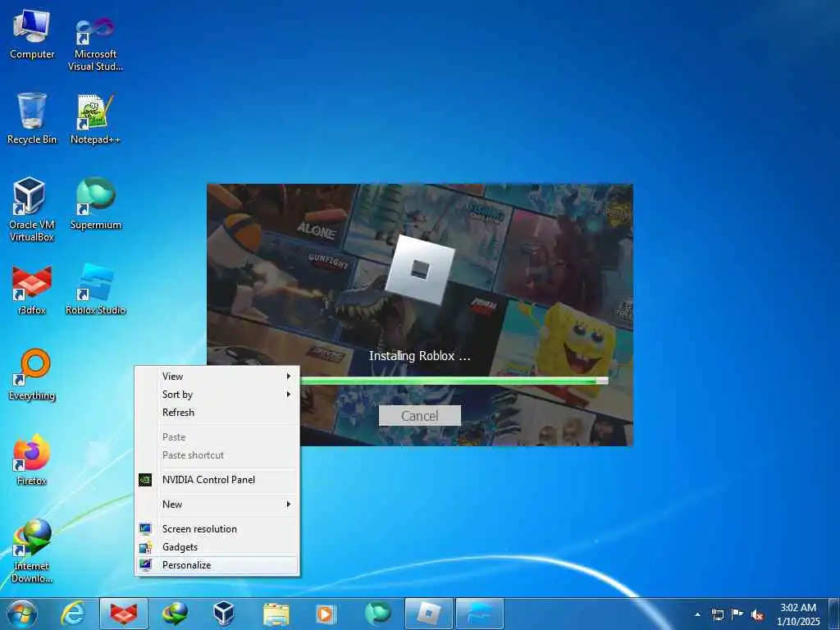
Task: Click the View submenu arrow
Action: pyautogui.click(x=288, y=376)
